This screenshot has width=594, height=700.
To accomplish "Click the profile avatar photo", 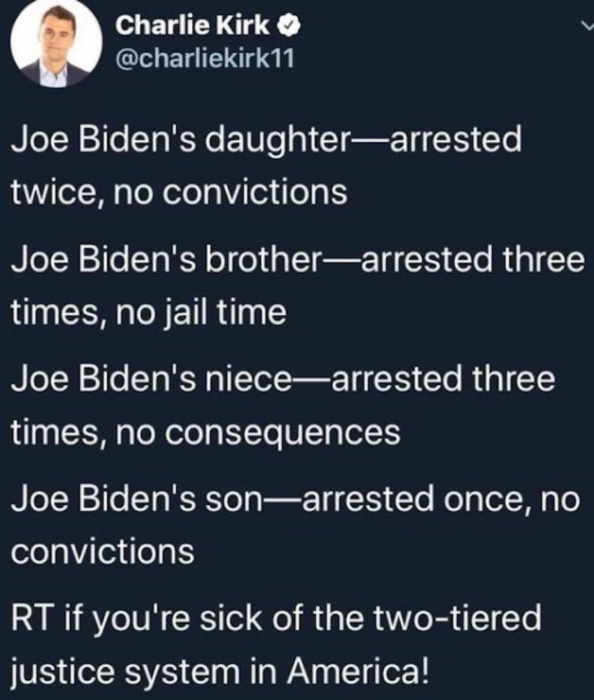I will click(56, 46).
